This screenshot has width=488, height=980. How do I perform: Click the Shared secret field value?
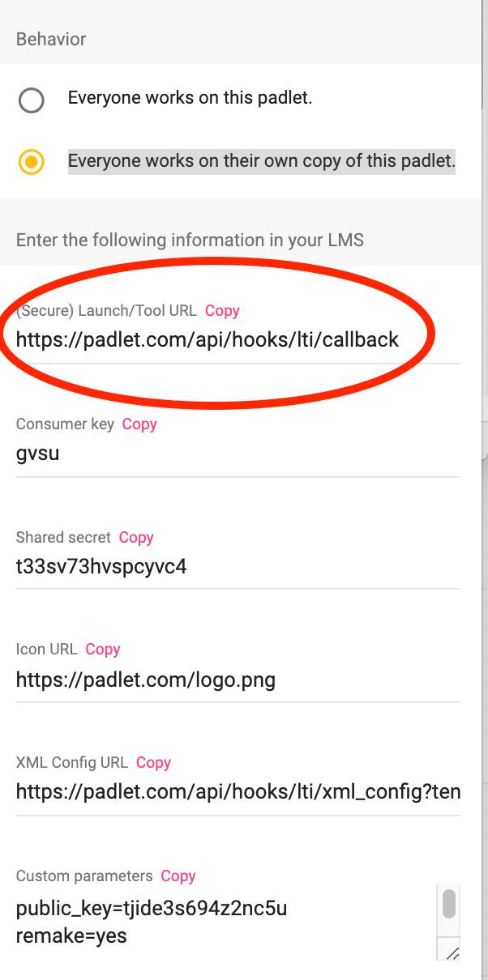point(238,566)
